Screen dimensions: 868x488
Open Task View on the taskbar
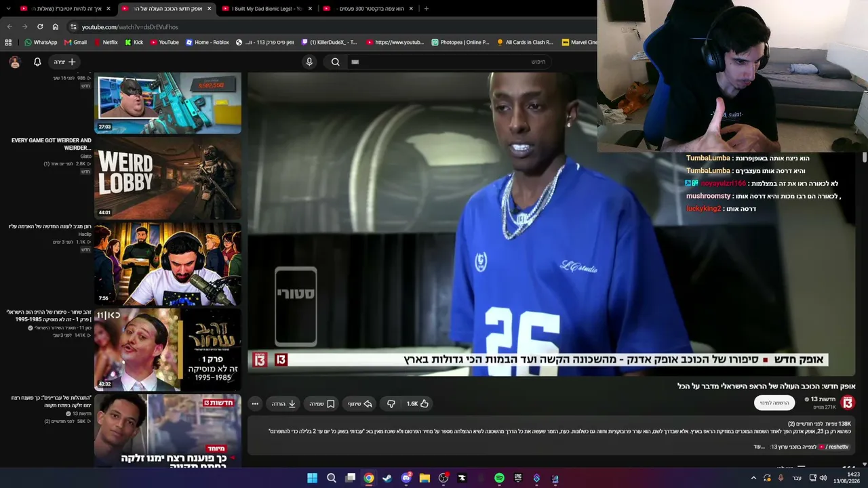point(350,478)
